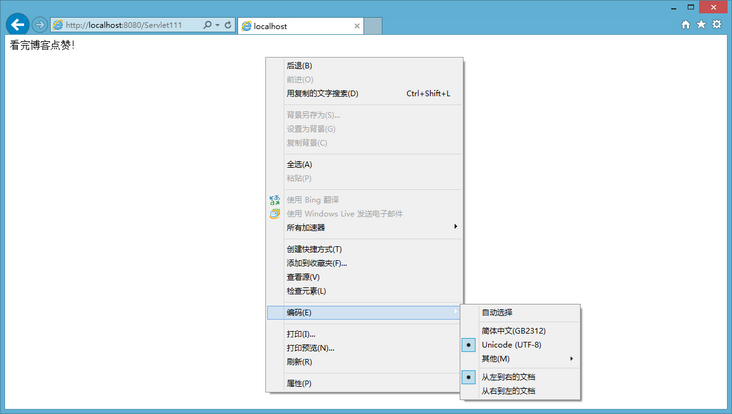Image resolution: width=732 pixels, height=414 pixels.
Task: Select 从左到右的文档 direction
Action: point(520,377)
